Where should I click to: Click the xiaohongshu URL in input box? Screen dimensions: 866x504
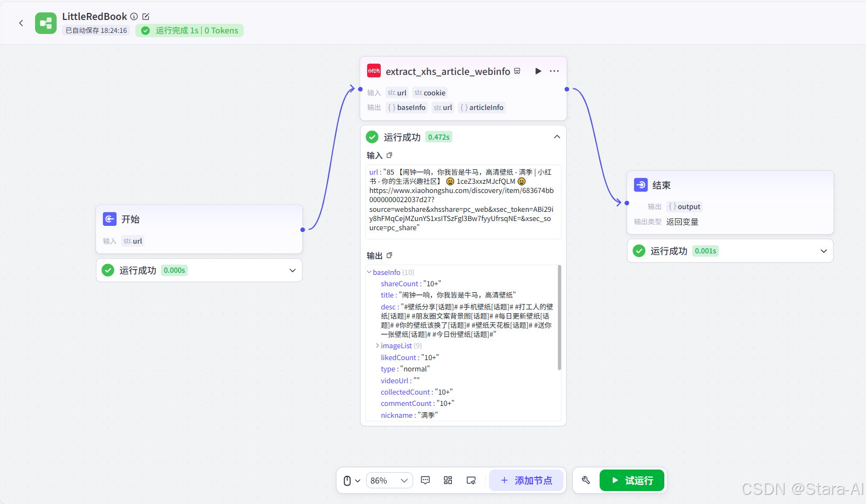tap(461, 209)
